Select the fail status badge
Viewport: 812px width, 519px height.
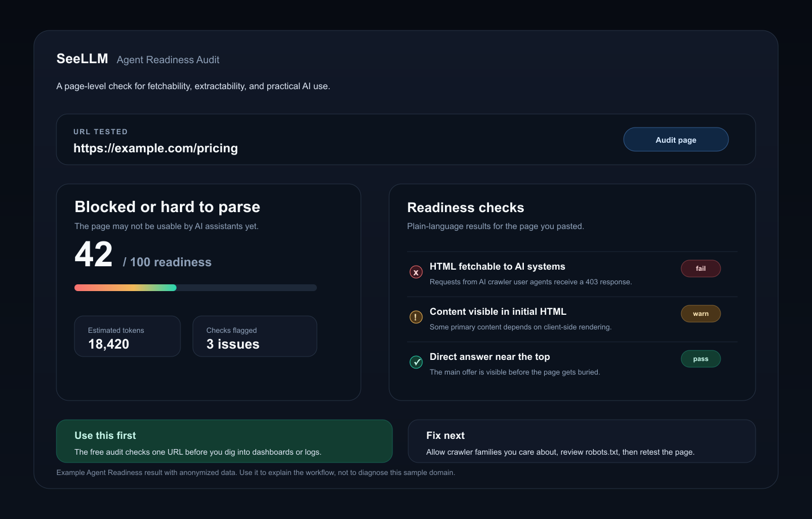coord(701,269)
